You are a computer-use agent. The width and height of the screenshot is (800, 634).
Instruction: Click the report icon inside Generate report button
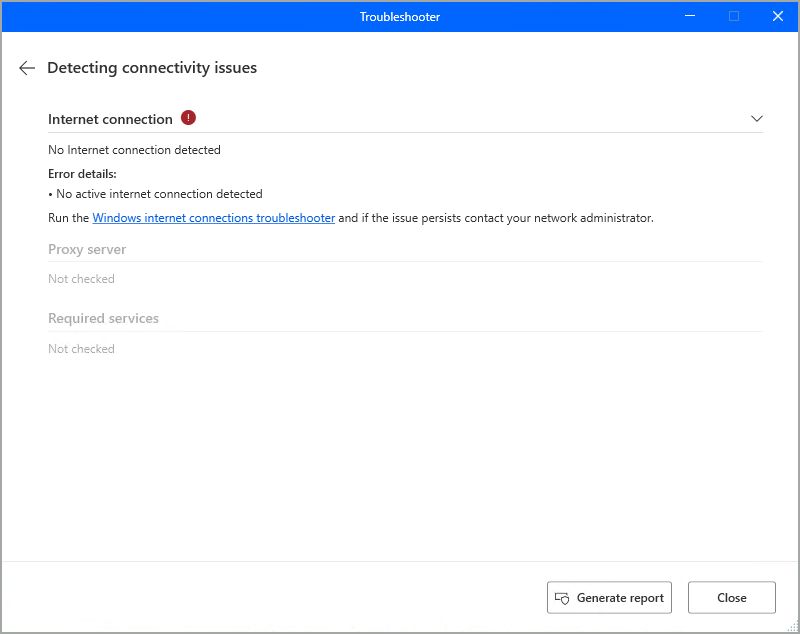click(x=562, y=598)
